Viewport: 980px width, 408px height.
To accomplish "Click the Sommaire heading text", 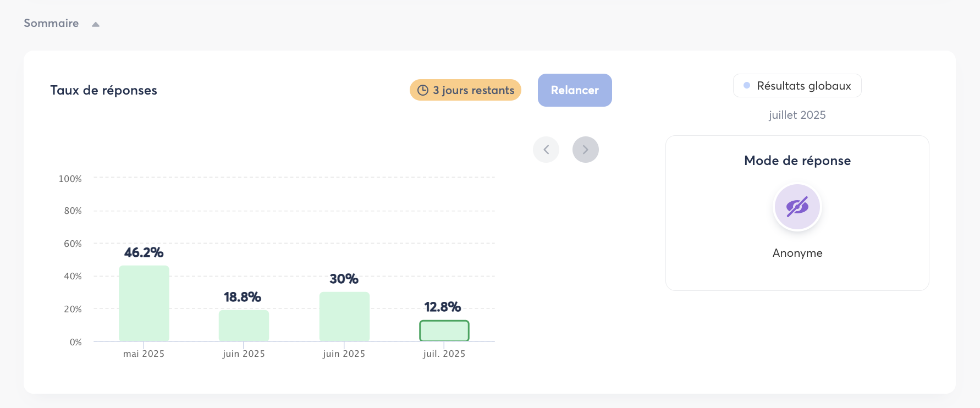I will 51,23.
